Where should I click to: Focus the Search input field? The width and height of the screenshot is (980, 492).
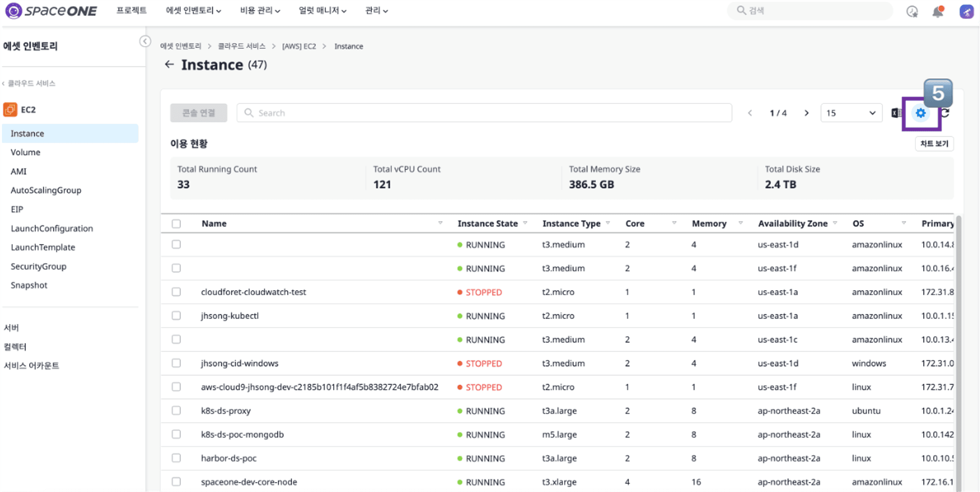[x=484, y=113]
